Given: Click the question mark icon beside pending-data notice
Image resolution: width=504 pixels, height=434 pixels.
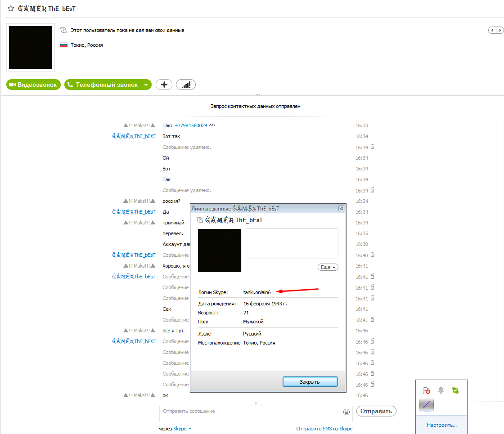Looking at the screenshot, I should click(63, 30).
